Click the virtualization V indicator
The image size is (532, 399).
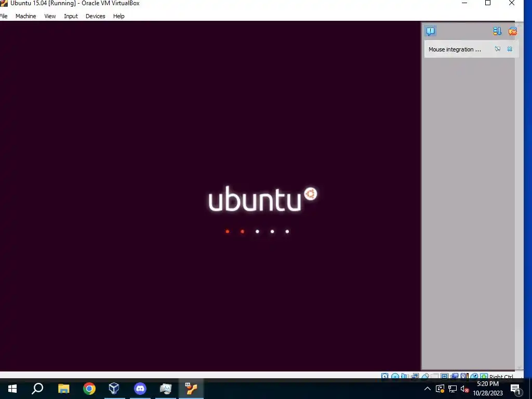(464, 376)
